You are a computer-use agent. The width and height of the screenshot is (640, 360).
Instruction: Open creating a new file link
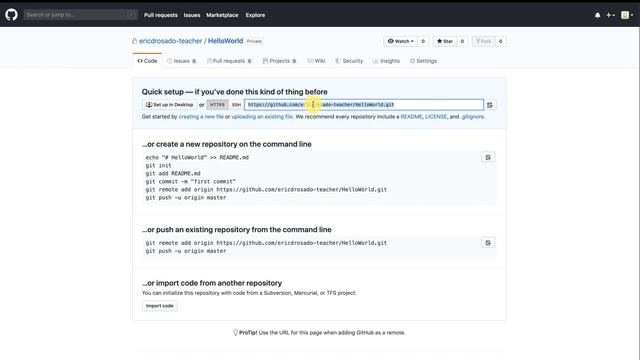coord(201,117)
